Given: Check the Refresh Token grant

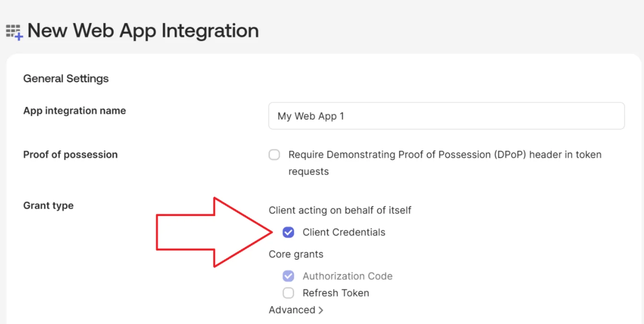Looking at the screenshot, I should [x=288, y=293].
